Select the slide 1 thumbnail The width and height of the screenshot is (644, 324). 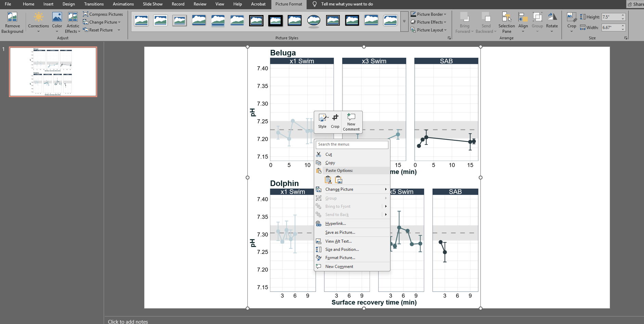tap(53, 71)
